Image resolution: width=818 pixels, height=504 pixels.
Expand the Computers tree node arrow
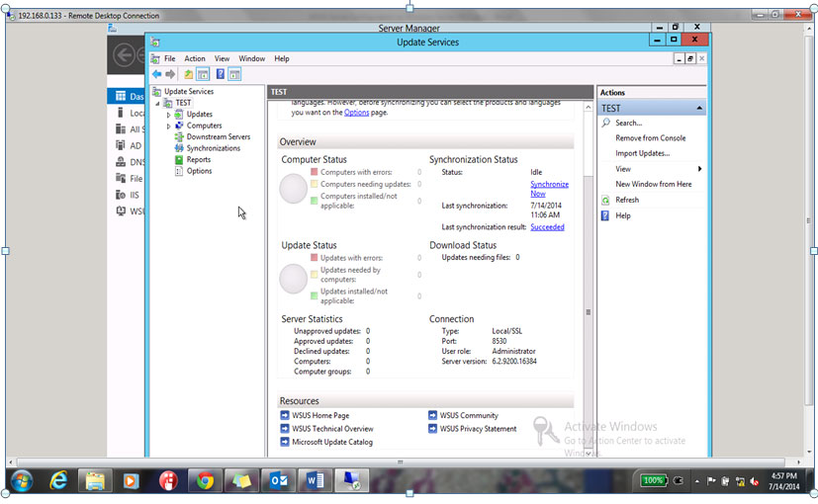pyautogui.click(x=168, y=126)
